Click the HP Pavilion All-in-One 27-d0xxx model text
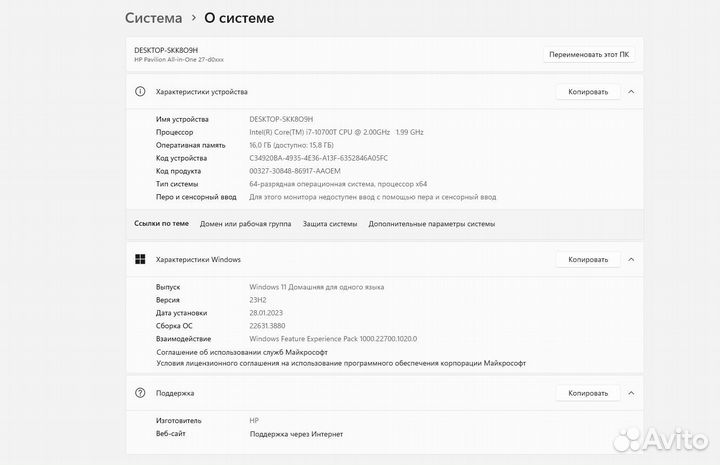The width and height of the screenshot is (720, 465). (179, 60)
